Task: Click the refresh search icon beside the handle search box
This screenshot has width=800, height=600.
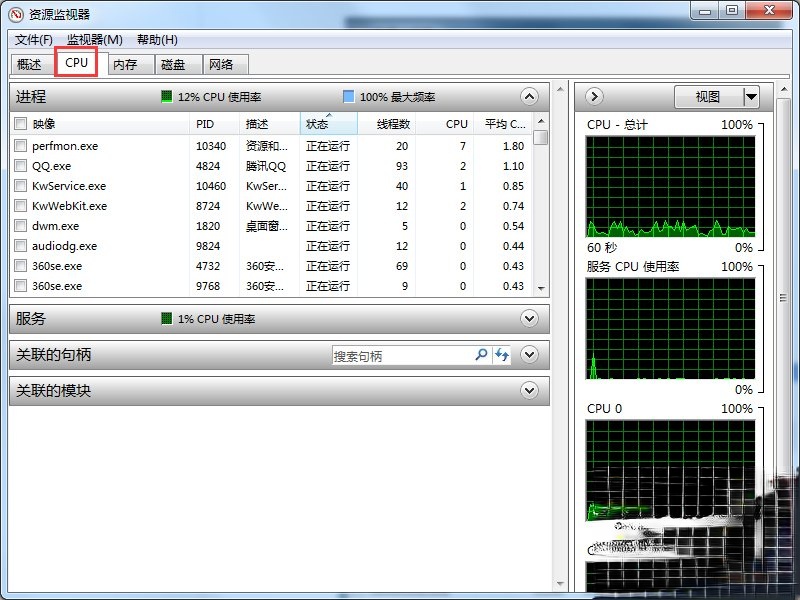Action: click(x=502, y=355)
